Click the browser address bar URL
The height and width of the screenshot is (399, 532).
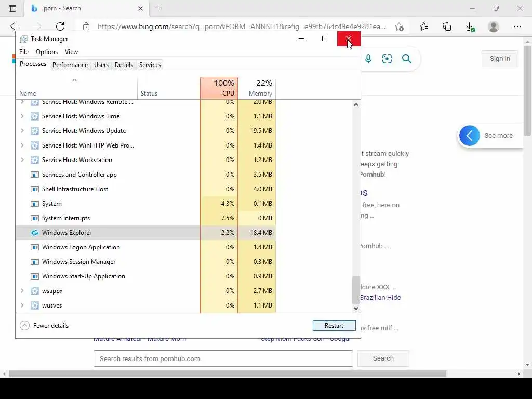coord(242,27)
